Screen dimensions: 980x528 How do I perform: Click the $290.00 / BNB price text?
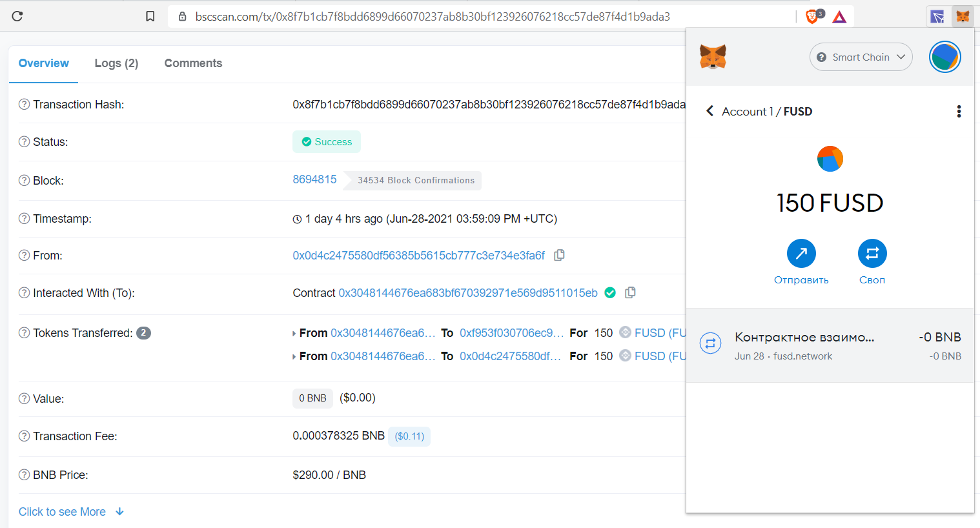click(x=329, y=475)
